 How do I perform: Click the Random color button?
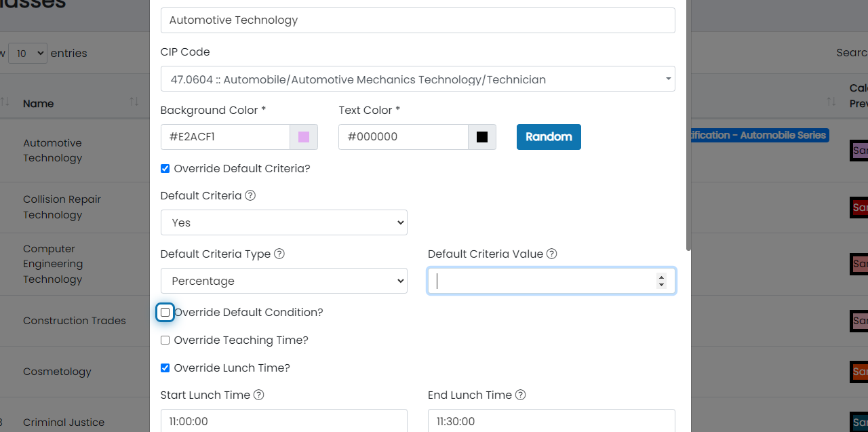click(x=548, y=136)
